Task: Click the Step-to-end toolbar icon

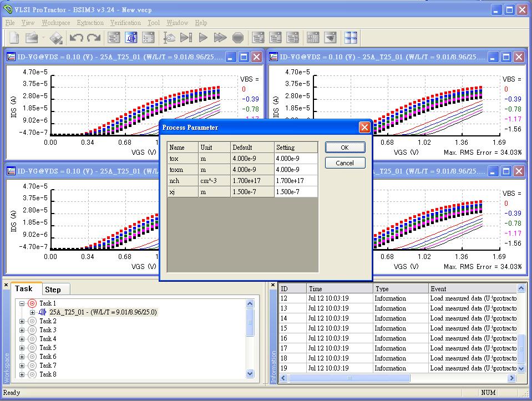Action: (186, 38)
